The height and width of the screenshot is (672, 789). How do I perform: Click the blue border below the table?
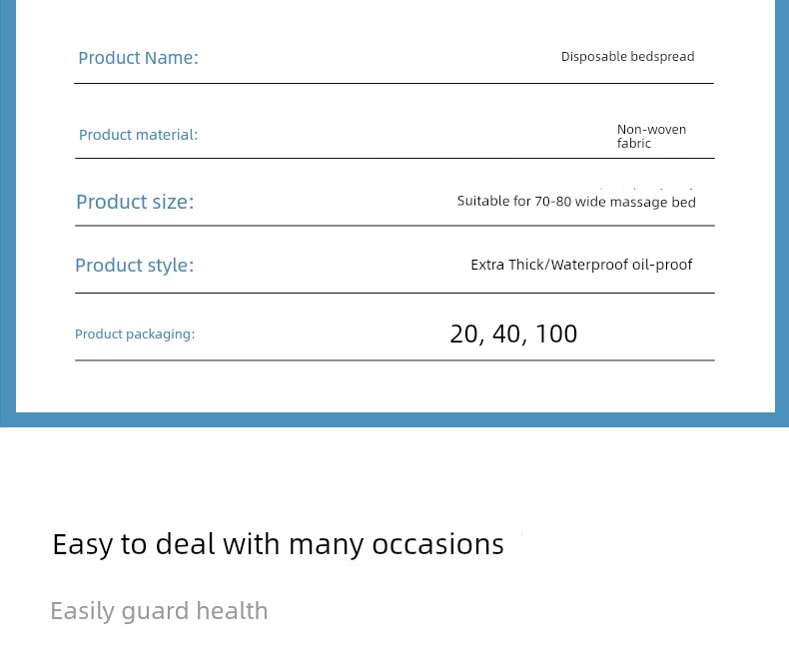coord(394,419)
